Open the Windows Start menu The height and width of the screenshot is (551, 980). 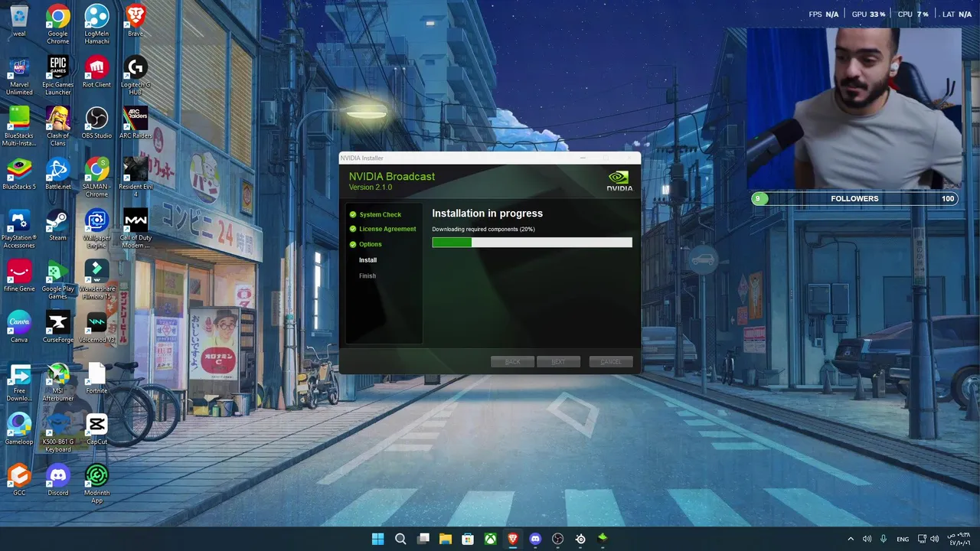(377, 539)
